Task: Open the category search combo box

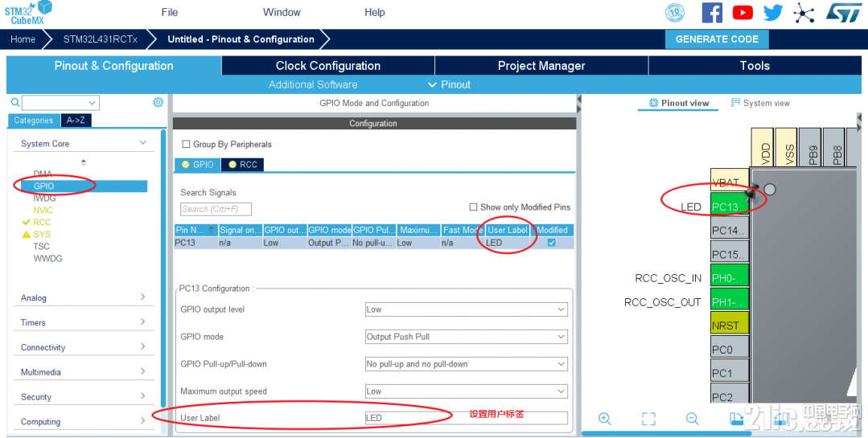Action: click(61, 103)
